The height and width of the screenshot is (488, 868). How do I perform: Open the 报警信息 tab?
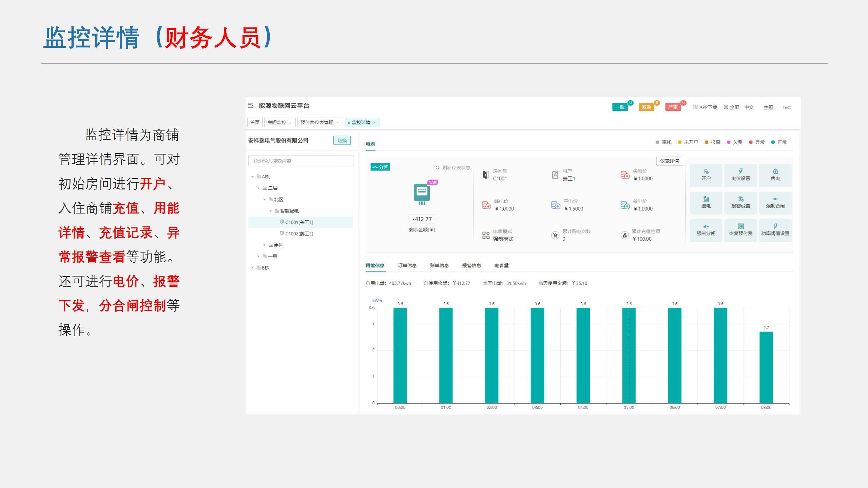tap(471, 265)
